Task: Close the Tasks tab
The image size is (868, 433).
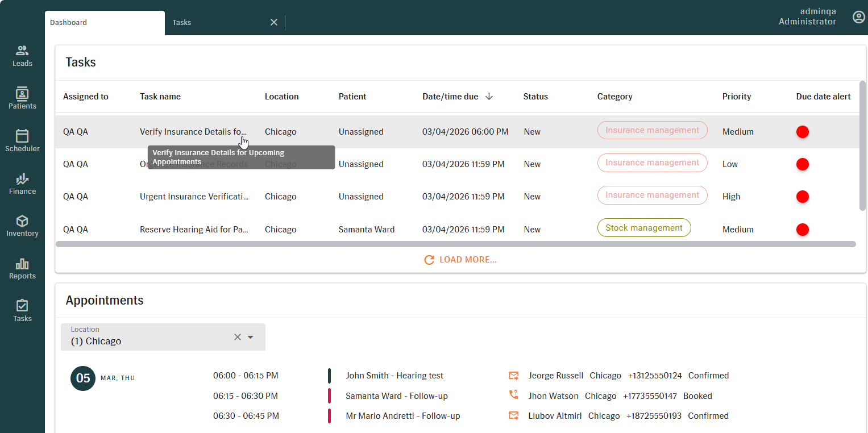Action: click(274, 22)
